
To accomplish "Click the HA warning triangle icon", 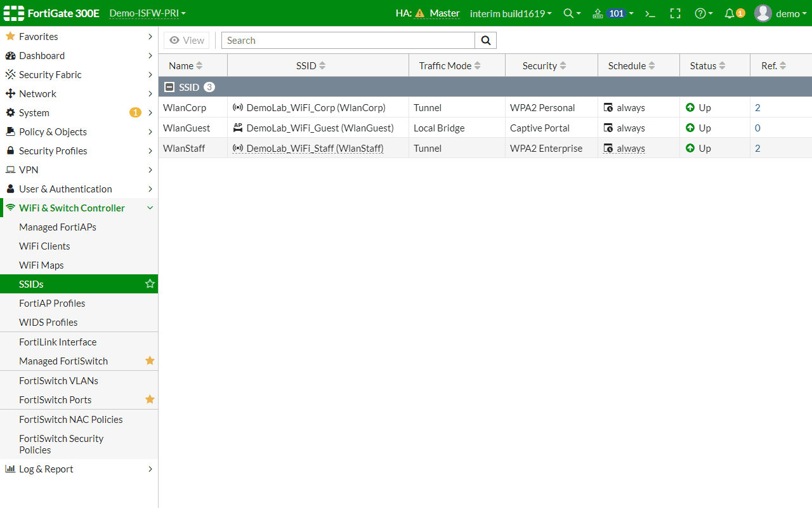I will tap(419, 13).
